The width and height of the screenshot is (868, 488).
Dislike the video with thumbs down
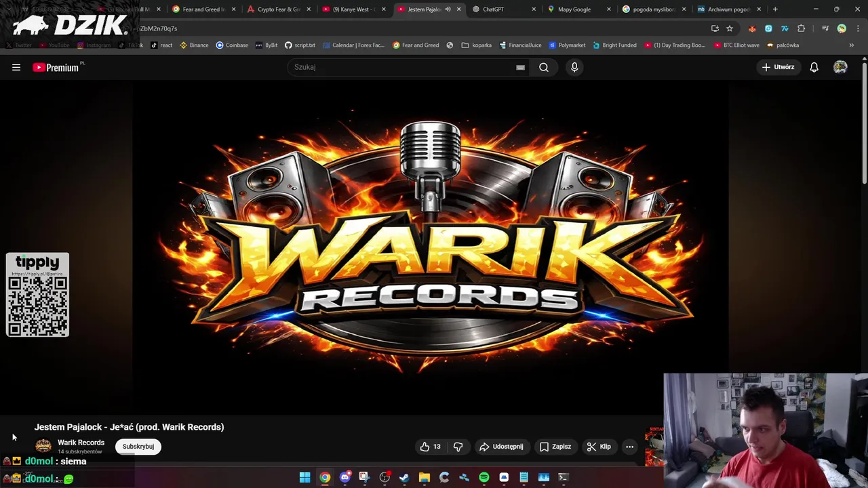pos(458,447)
